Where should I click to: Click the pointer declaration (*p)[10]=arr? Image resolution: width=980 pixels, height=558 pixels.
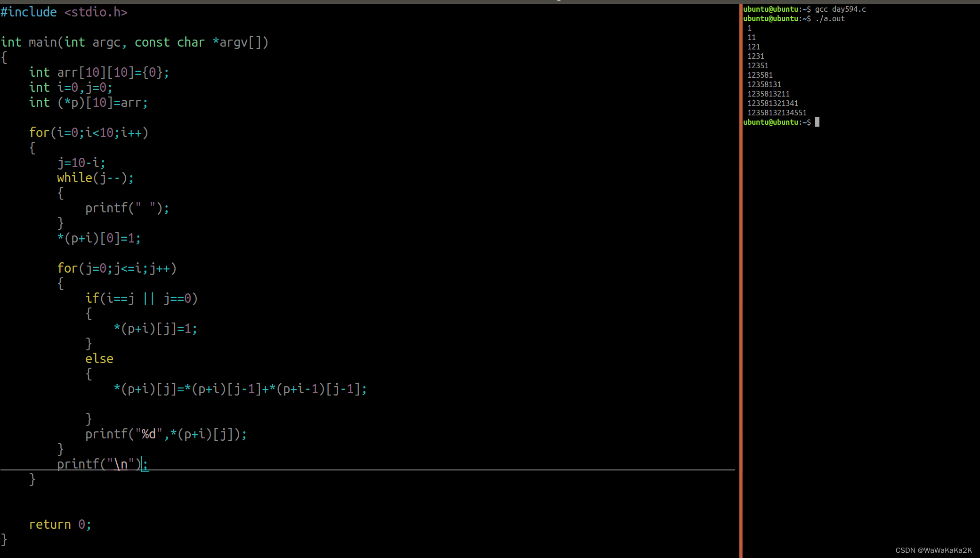[89, 103]
